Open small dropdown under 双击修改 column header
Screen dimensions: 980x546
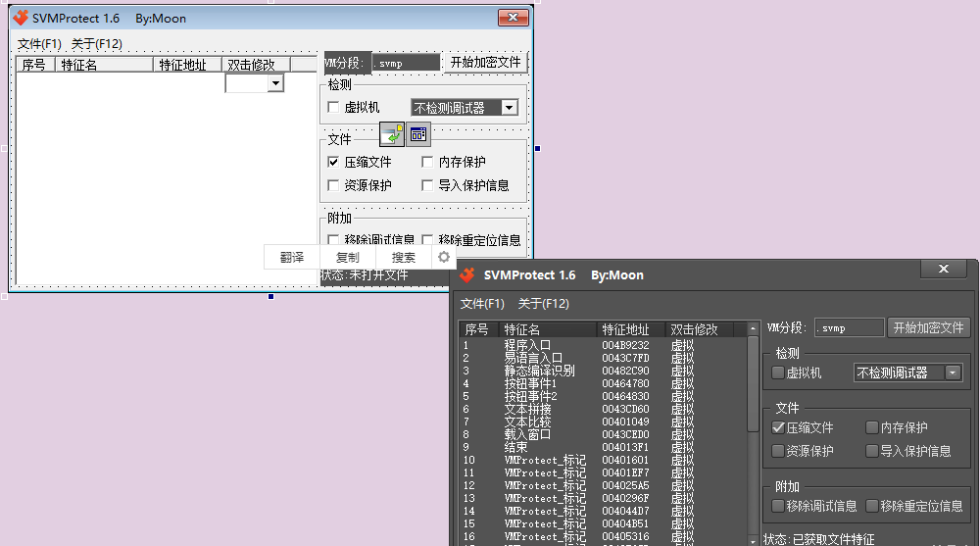(275, 84)
